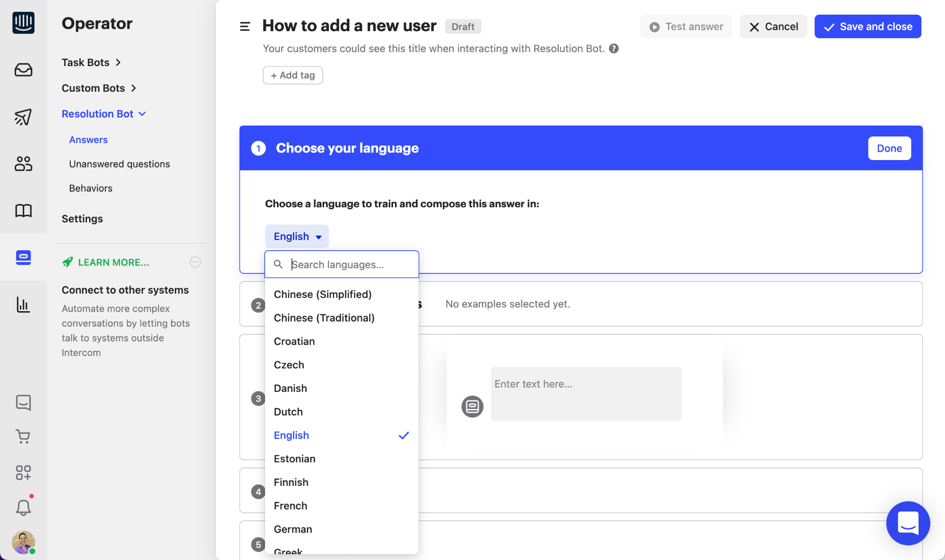This screenshot has width=945, height=560.
Task: Open the English language dropdown
Action: coord(297,236)
